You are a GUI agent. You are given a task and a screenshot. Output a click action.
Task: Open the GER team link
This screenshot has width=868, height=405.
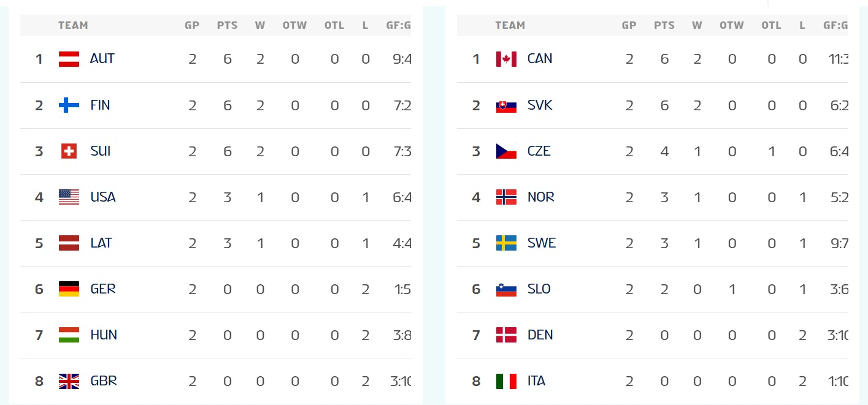pos(102,289)
